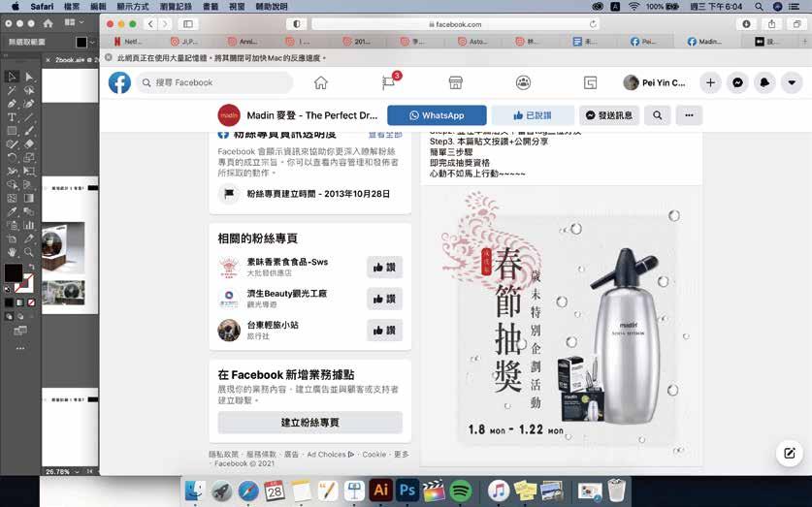The width and height of the screenshot is (812, 507).
Task: Go to Facebook Home feed icon
Action: click(321, 82)
